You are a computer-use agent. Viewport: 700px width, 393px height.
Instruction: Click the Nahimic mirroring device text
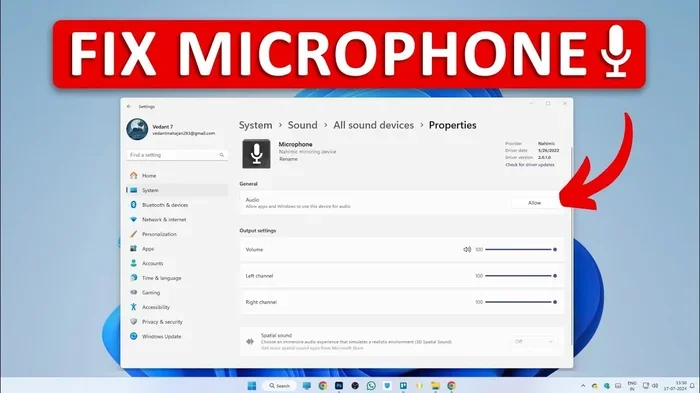tap(308, 152)
